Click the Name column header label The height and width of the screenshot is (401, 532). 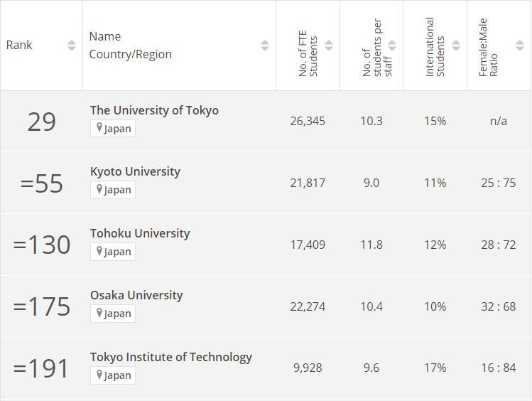(105, 36)
